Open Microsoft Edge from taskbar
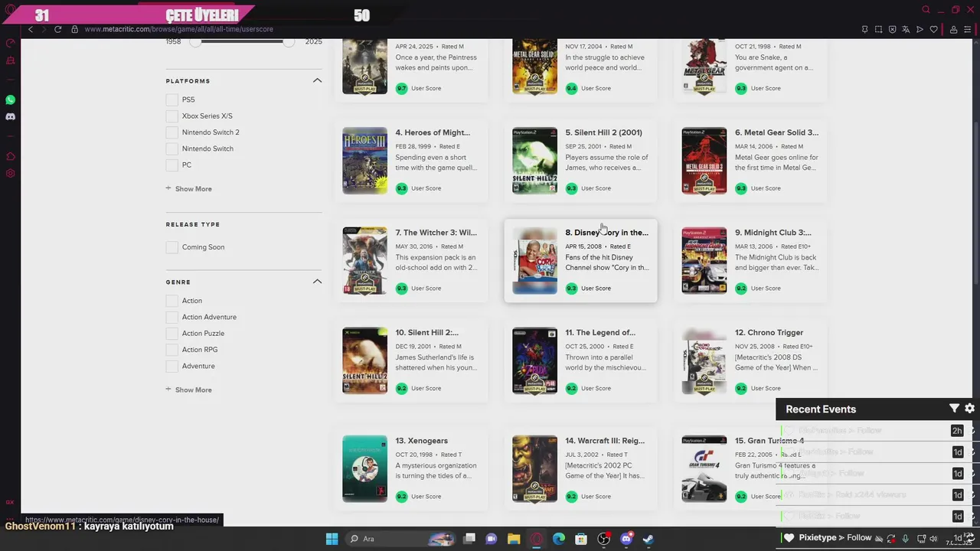The width and height of the screenshot is (980, 551). pyautogui.click(x=559, y=539)
